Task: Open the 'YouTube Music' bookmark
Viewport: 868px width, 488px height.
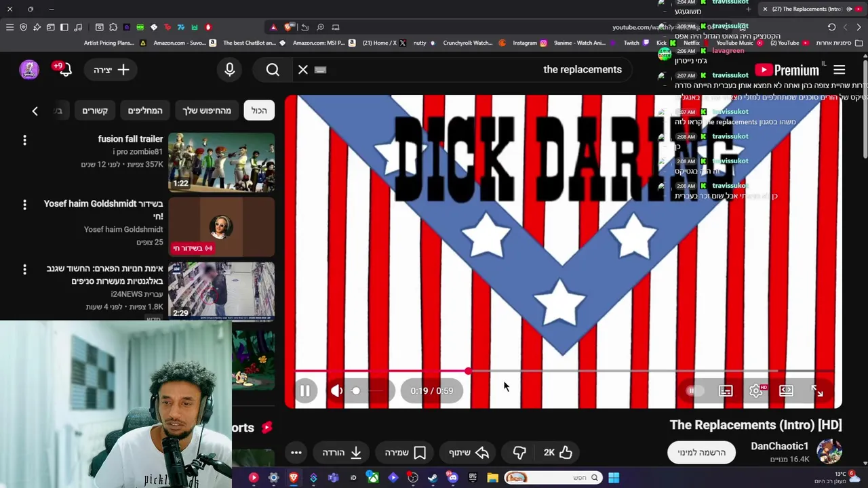Action: (738, 43)
